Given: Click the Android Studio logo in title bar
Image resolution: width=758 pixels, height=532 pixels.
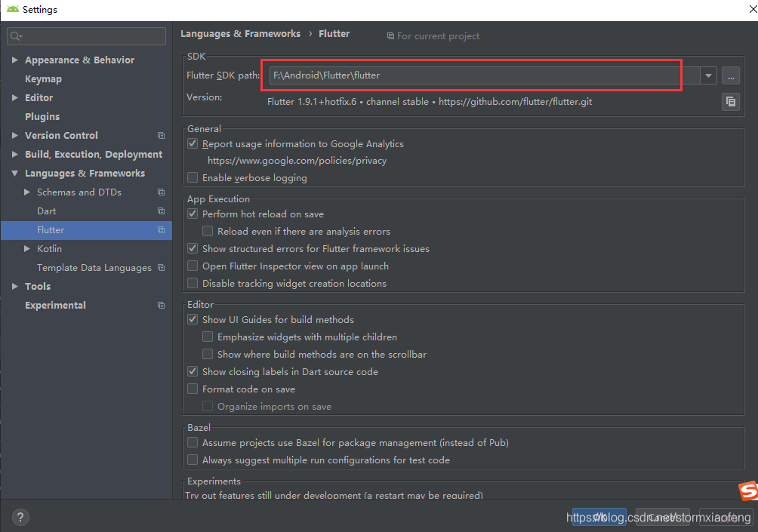Looking at the screenshot, I should tap(13, 9).
